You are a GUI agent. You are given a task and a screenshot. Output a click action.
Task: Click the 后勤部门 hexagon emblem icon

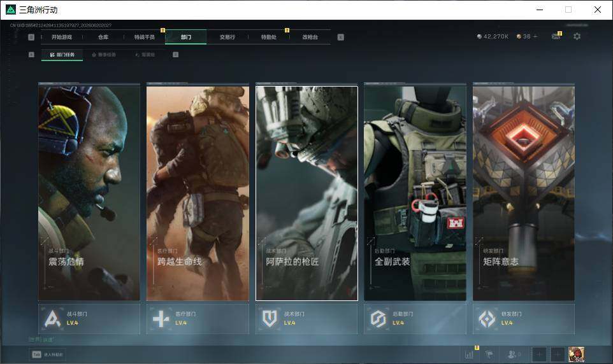coord(378,319)
